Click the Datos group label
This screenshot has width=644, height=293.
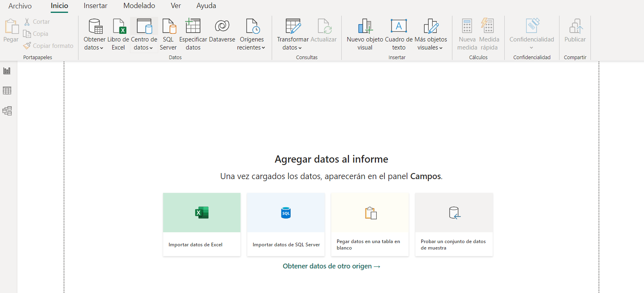(x=175, y=58)
